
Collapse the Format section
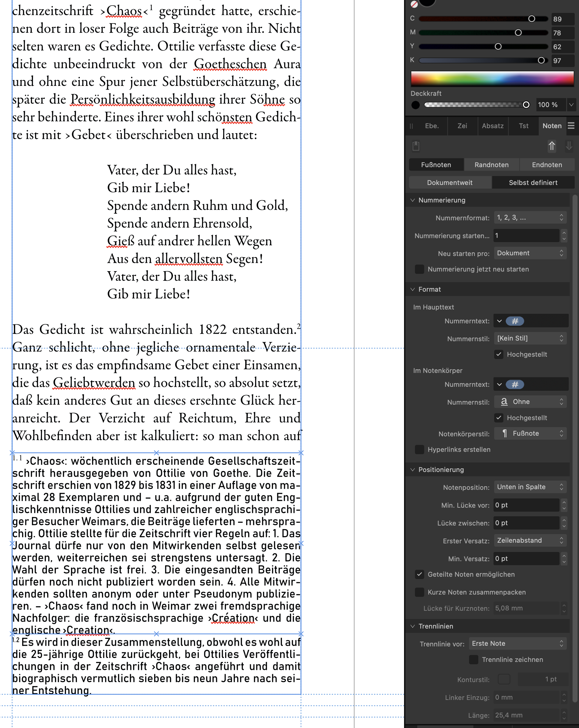[413, 289]
